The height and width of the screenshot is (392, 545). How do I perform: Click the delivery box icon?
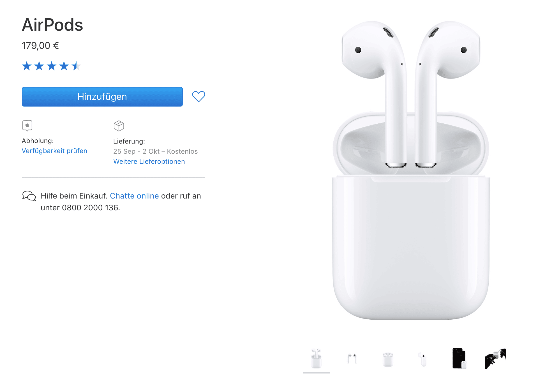[119, 126]
